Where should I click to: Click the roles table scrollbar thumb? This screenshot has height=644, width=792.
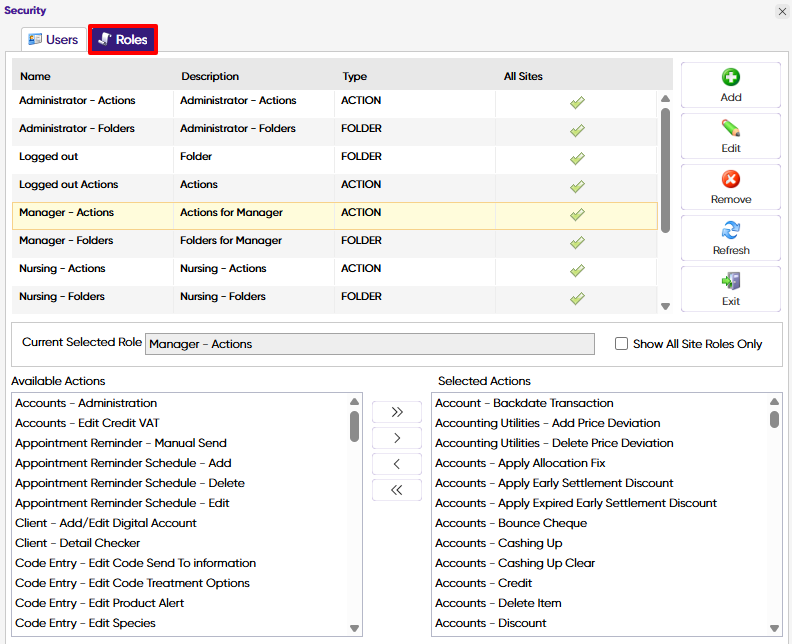tap(665, 170)
